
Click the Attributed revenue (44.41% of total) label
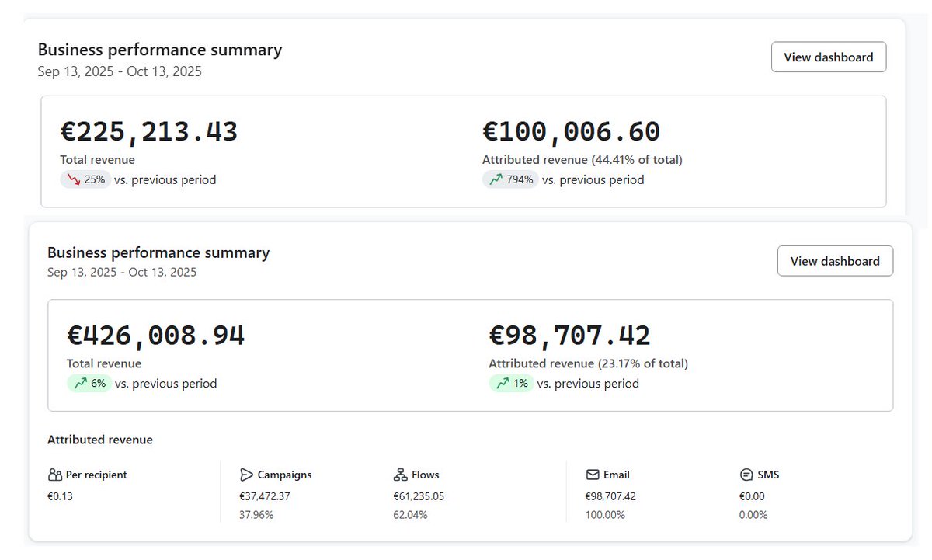click(x=582, y=160)
